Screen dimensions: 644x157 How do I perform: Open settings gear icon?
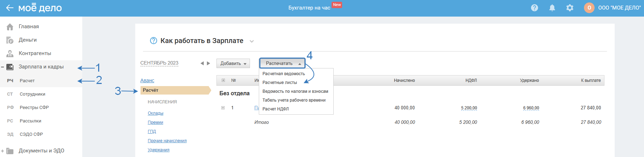point(570,8)
